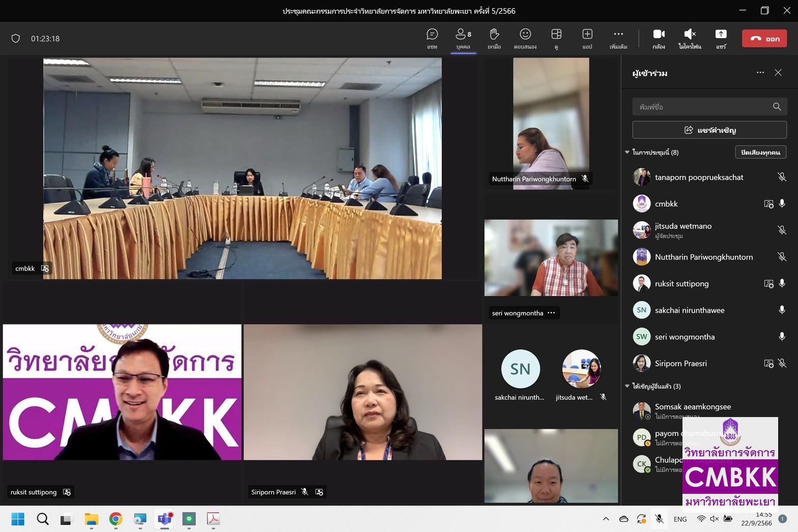Toggle the camera on or off
The height and width of the screenshot is (532, 798).
[659, 38]
